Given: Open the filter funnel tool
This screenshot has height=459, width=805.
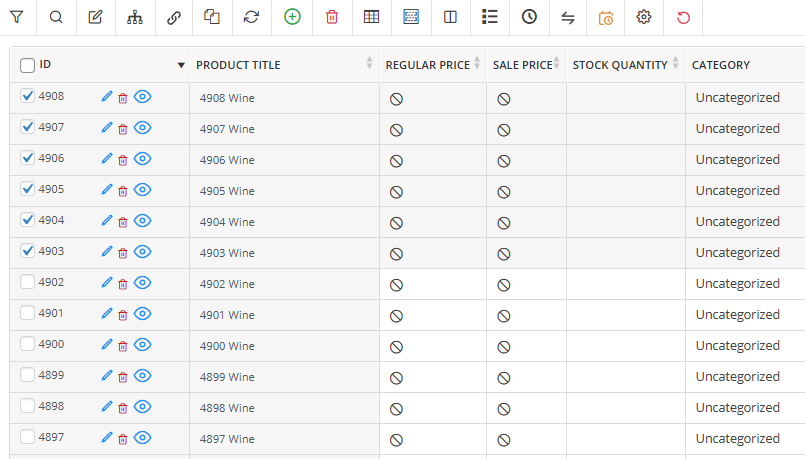Looking at the screenshot, I should (x=16, y=17).
